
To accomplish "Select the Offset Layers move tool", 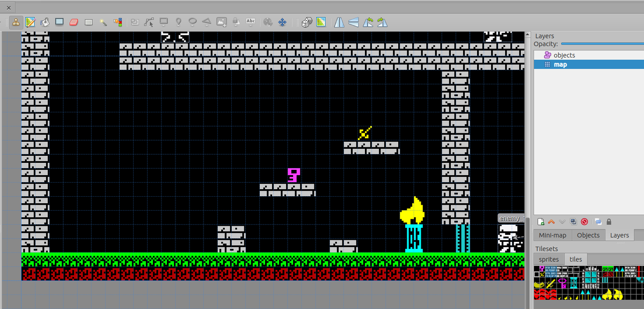I will [x=282, y=22].
